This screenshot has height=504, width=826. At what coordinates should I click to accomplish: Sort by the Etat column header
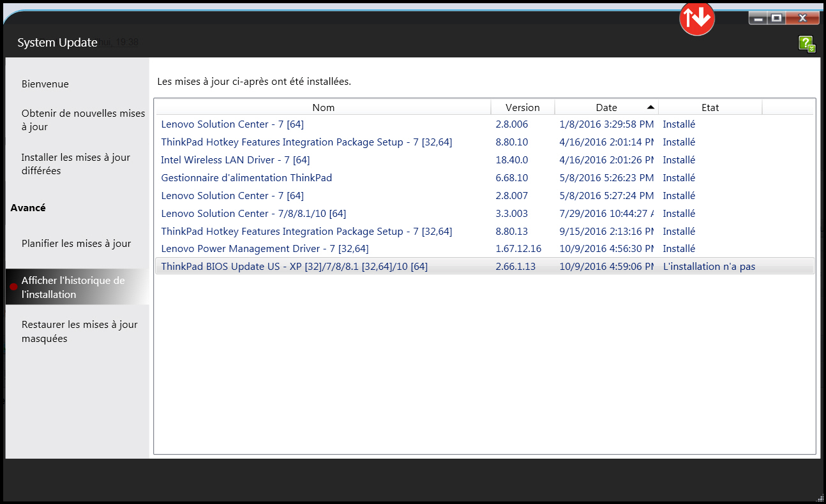pos(710,107)
